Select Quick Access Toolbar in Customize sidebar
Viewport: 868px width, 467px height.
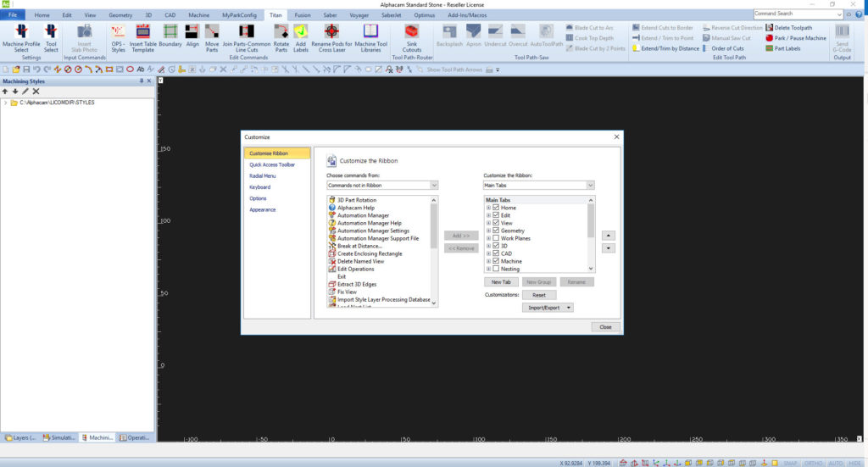point(272,165)
